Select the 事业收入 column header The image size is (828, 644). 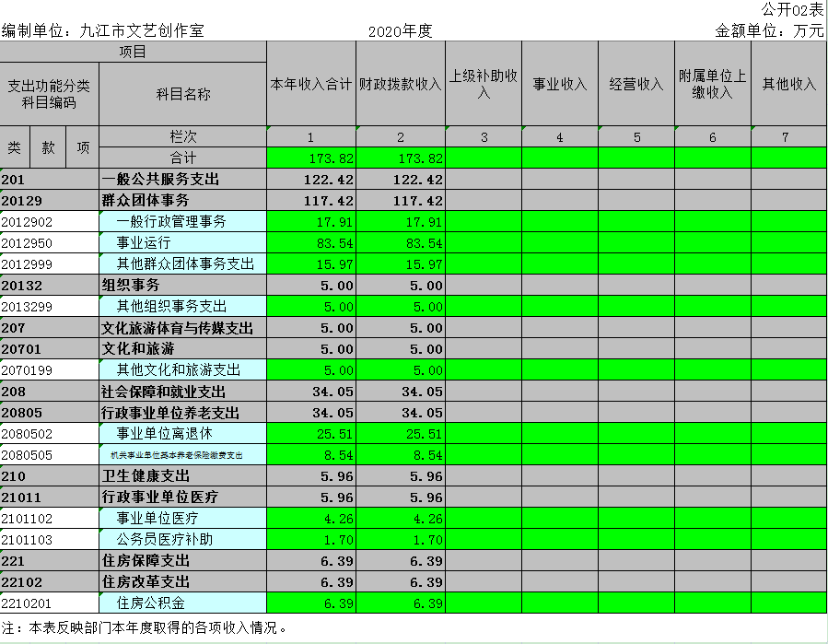click(x=560, y=84)
